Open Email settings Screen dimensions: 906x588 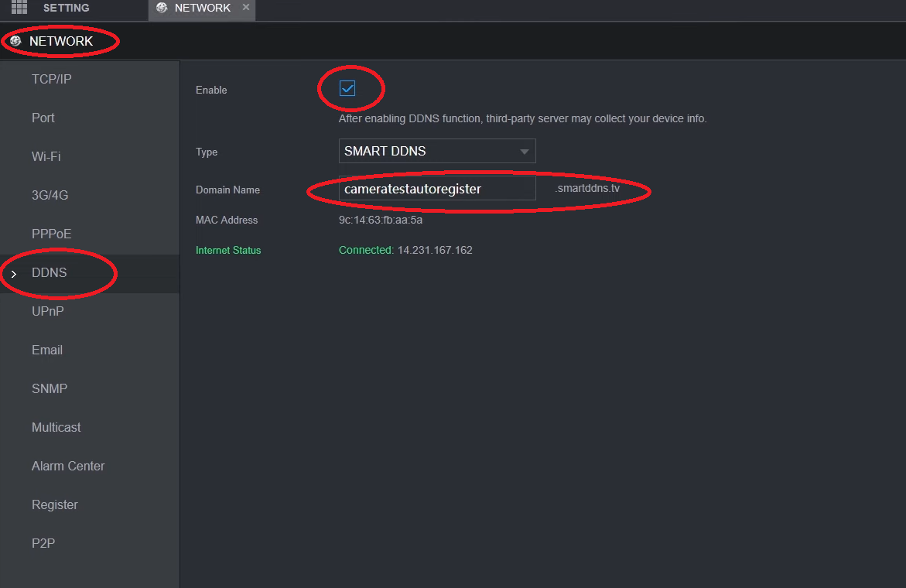[x=47, y=350]
